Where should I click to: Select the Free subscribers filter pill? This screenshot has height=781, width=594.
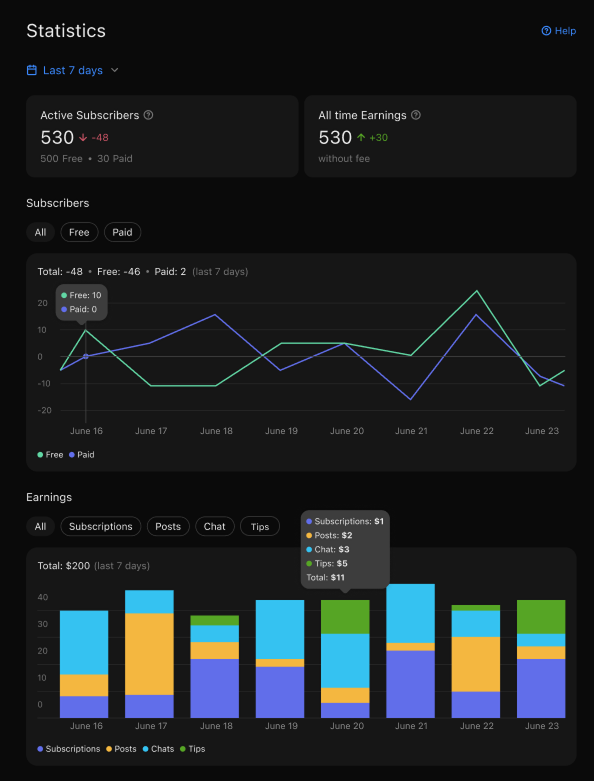79,232
